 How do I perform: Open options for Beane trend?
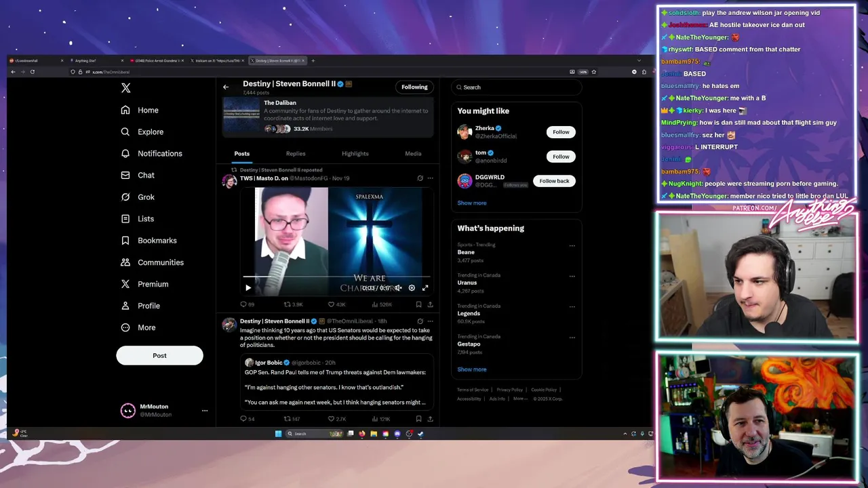pyautogui.click(x=572, y=246)
